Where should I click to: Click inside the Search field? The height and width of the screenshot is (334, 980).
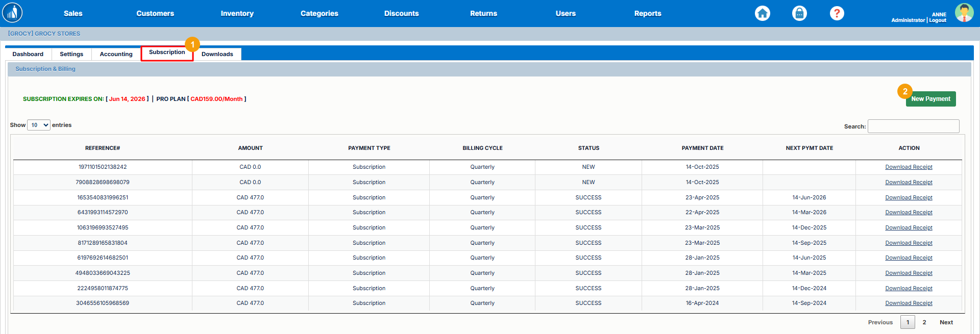[913, 126]
